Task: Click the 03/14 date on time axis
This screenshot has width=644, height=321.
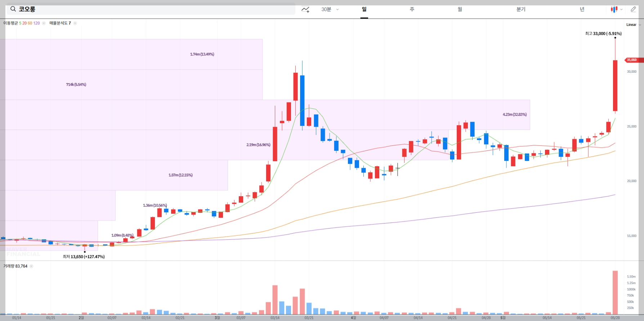Action: pos(275,318)
